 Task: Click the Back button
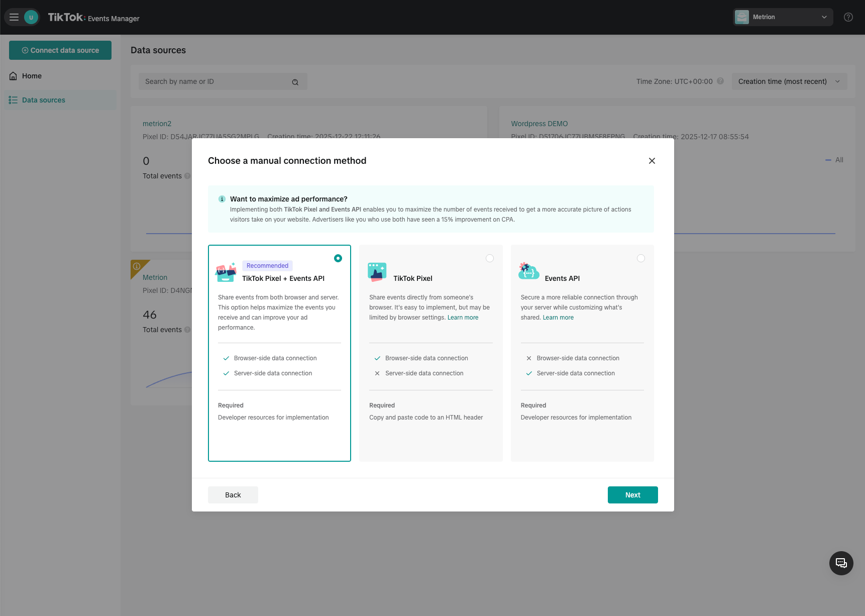click(233, 495)
